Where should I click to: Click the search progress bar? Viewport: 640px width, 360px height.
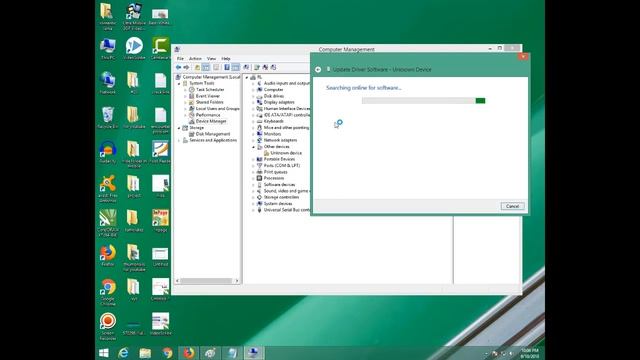pos(424,101)
